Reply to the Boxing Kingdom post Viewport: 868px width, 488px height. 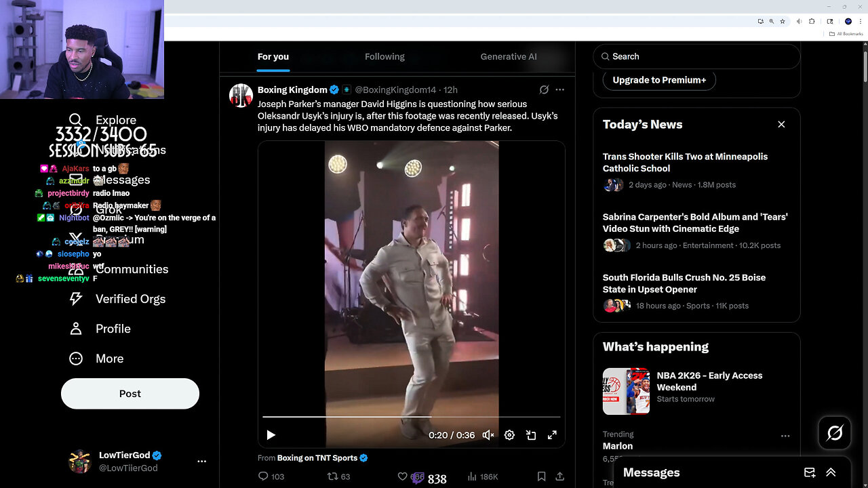pyautogui.click(x=264, y=477)
